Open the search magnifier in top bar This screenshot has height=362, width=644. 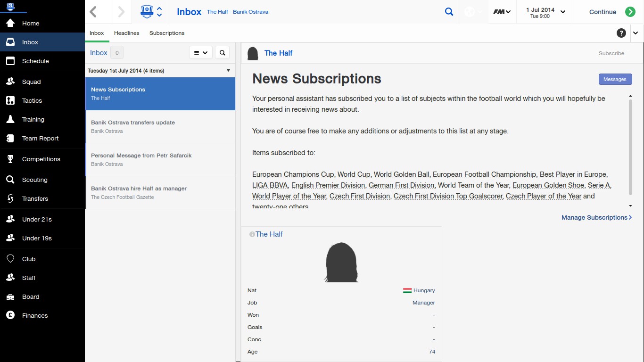(449, 12)
